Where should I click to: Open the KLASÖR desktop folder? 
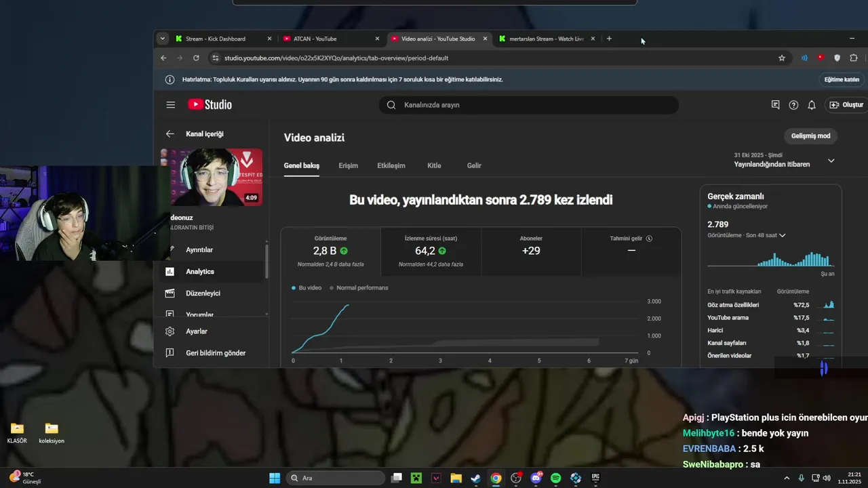(x=17, y=433)
